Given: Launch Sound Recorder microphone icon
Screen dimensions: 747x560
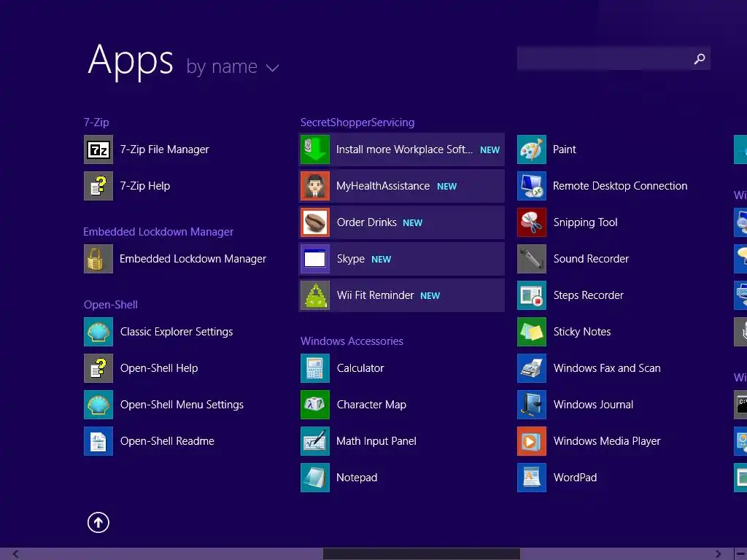Looking at the screenshot, I should [532, 259].
